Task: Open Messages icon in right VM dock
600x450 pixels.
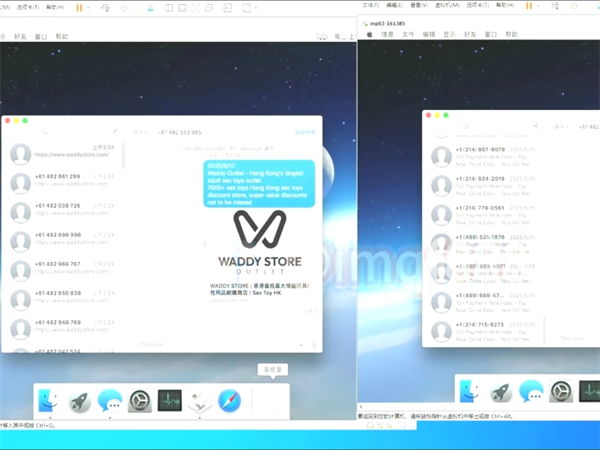Action: (x=530, y=391)
